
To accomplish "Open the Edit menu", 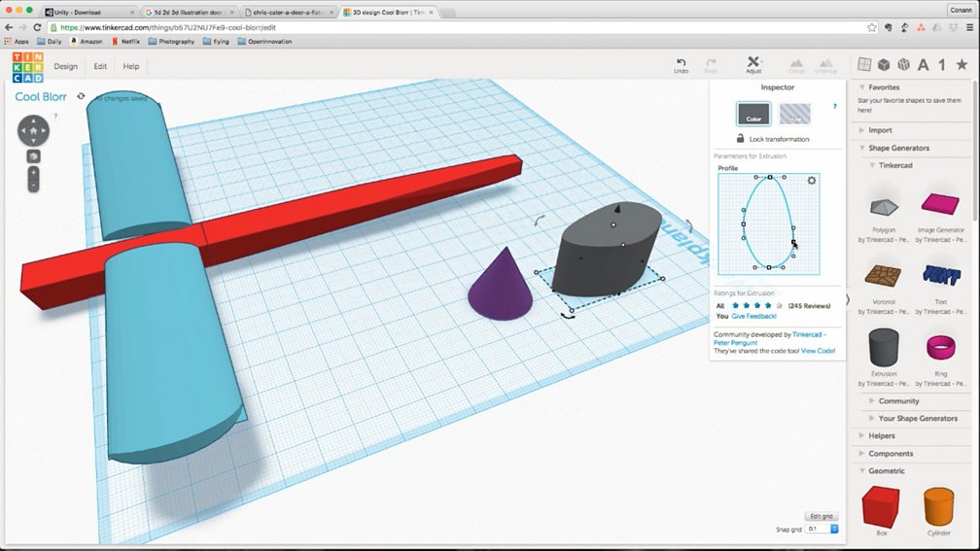I will point(100,66).
